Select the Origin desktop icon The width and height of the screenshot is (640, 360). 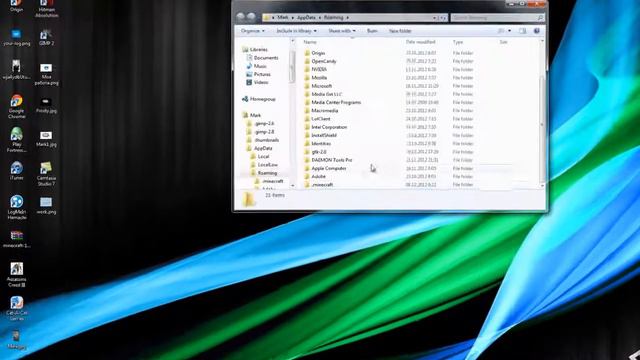tap(16, 5)
